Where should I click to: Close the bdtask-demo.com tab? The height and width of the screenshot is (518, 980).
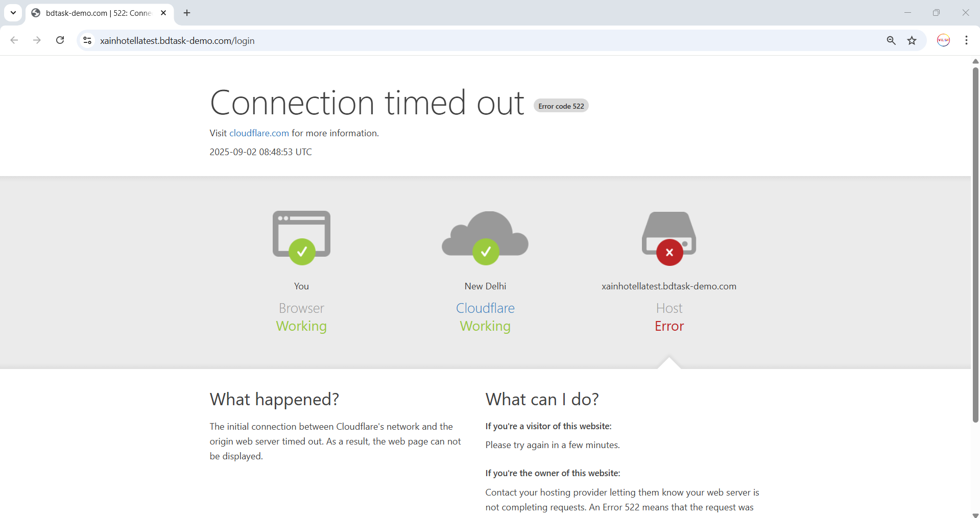(163, 13)
